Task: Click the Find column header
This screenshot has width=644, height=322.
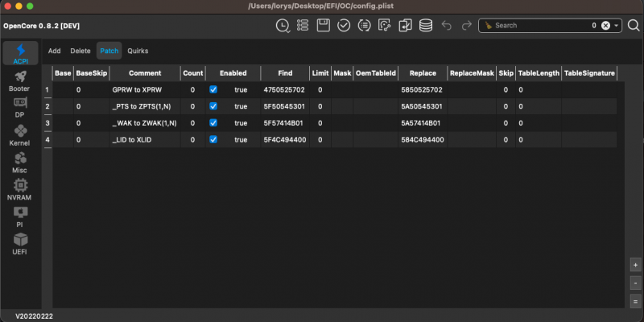Action: (285, 73)
